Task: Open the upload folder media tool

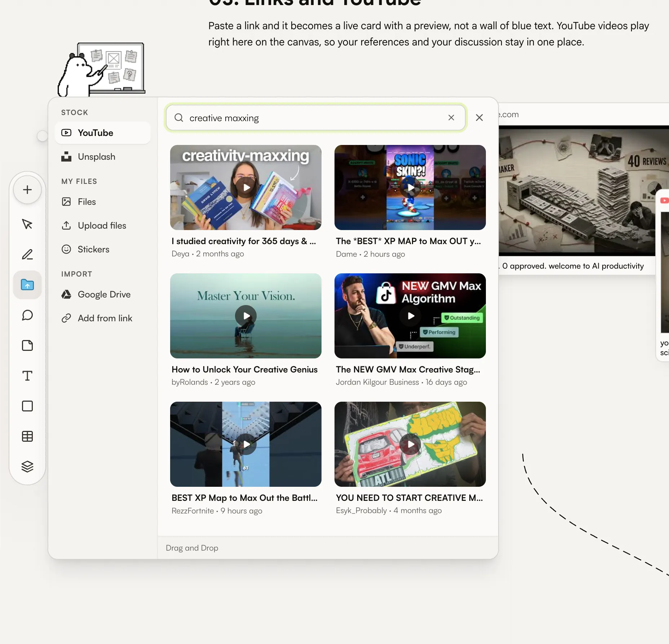Action: coord(27,285)
